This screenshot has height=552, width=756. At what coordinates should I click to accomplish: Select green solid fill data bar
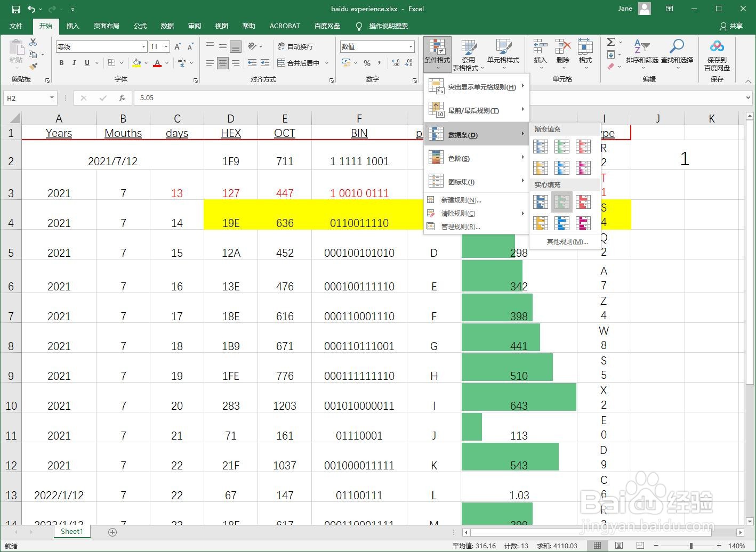click(x=562, y=202)
